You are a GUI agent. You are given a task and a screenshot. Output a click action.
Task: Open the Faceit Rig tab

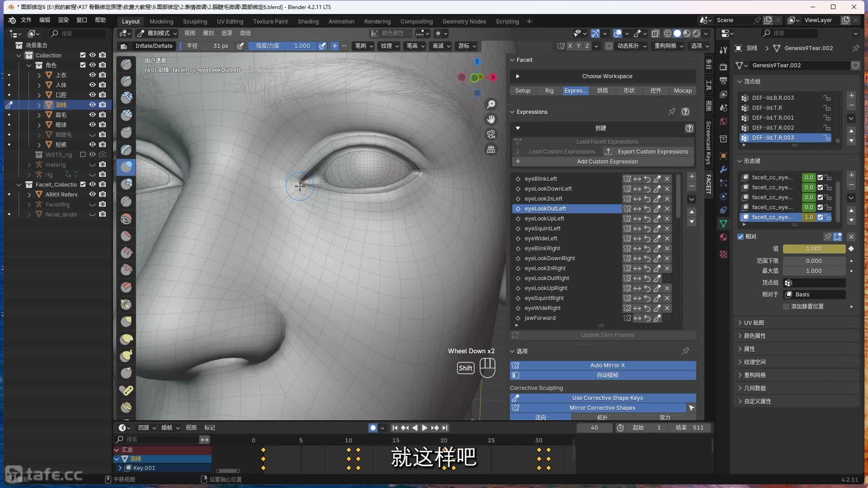(x=549, y=91)
